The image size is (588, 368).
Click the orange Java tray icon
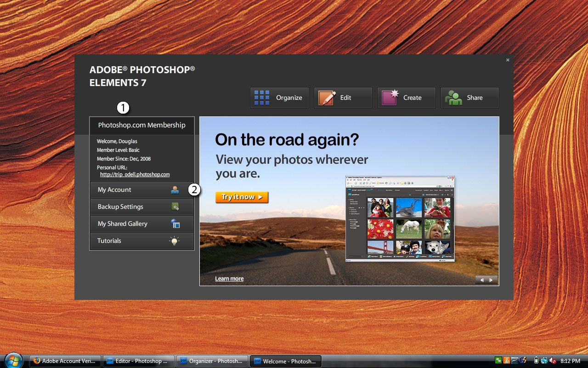[x=507, y=361]
